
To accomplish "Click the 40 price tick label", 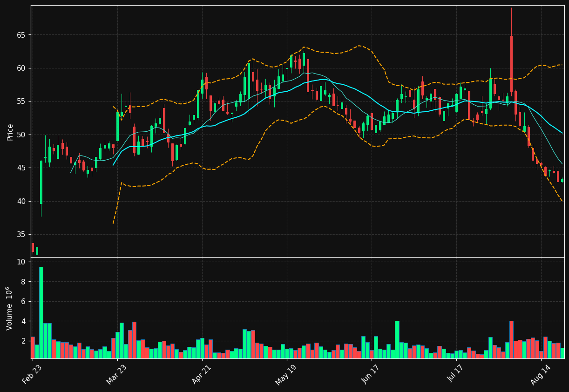I will click(21, 202).
